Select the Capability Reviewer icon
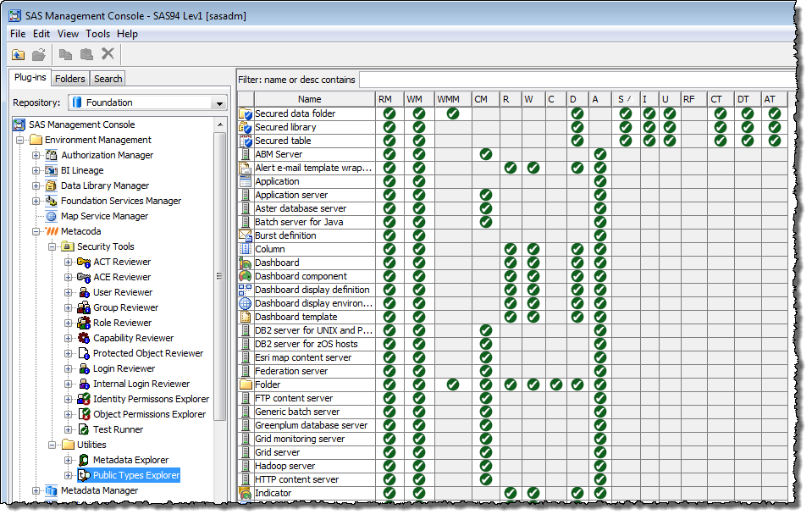812x520 pixels. pyautogui.click(x=84, y=338)
